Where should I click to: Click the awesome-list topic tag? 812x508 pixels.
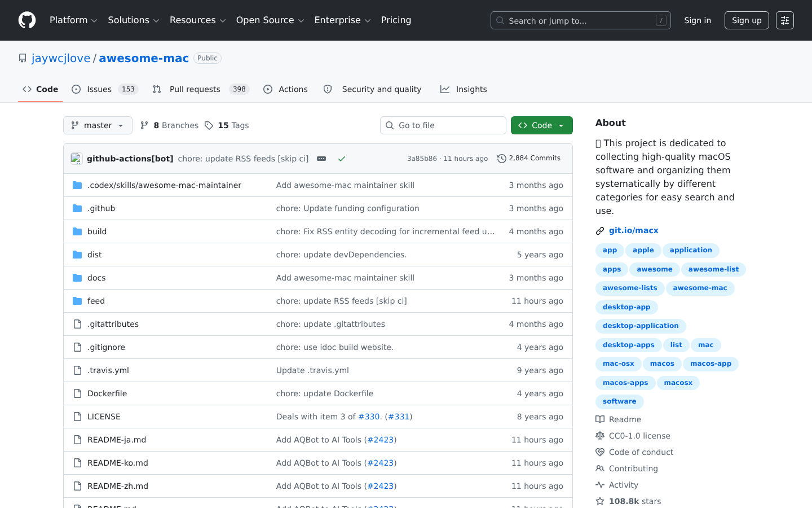coord(713,269)
